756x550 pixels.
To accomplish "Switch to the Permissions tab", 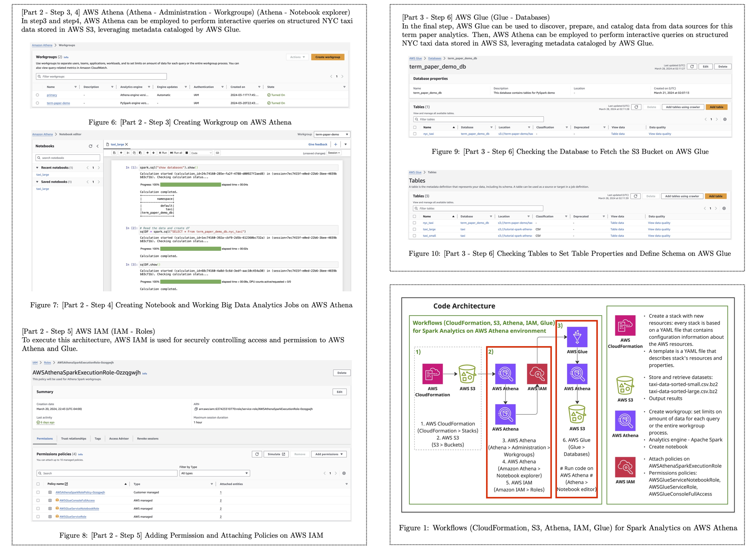I will [x=45, y=439].
